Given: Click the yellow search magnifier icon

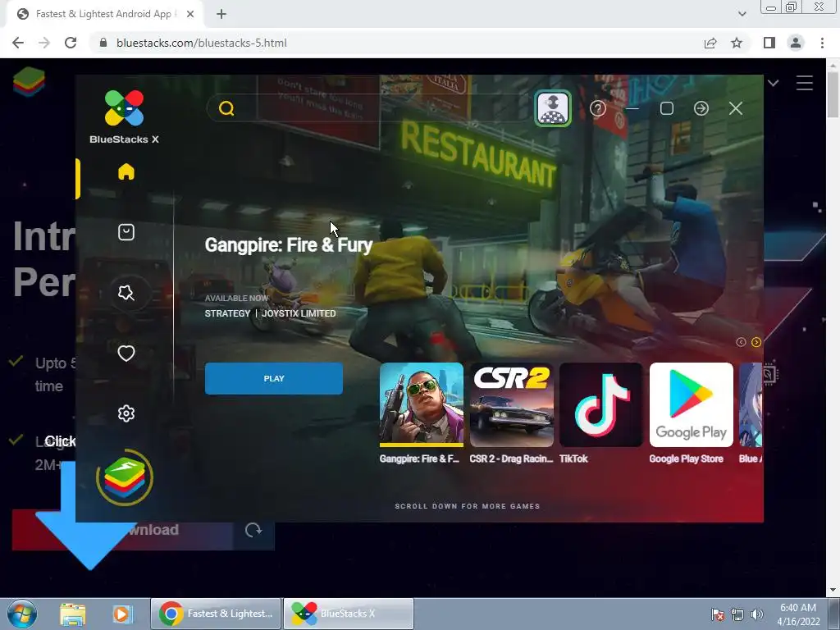Looking at the screenshot, I should tap(226, 109).
